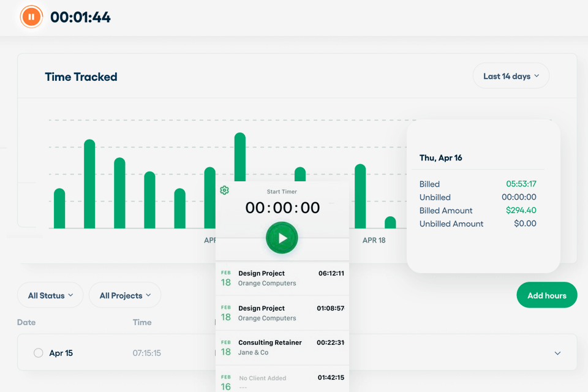This screenshot has height=392, width=588.
Task: Click the Unbilled 00:00:00 value
Action: [519, 197]
